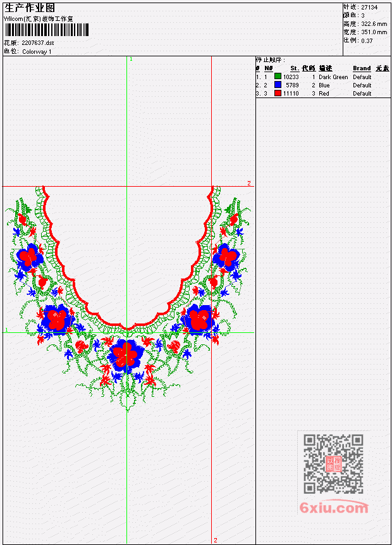Select 'Default' brand in Red row

(362, 94)
